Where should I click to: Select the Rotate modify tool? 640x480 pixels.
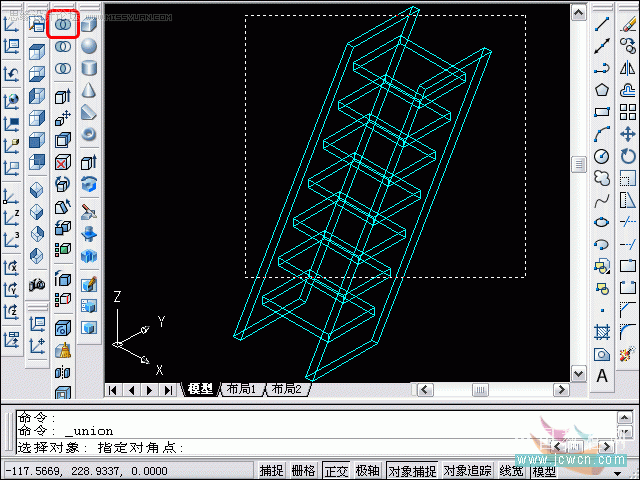click(628, 156)
